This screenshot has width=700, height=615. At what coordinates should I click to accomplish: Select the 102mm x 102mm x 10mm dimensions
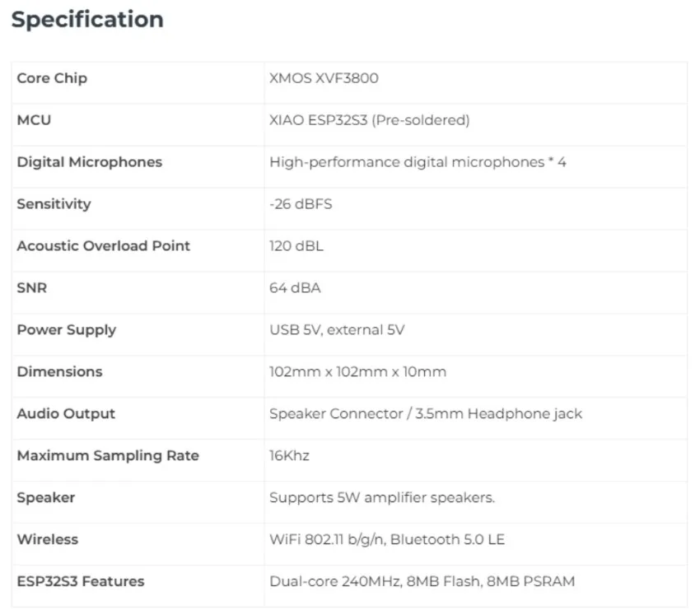tap(357, 372)
